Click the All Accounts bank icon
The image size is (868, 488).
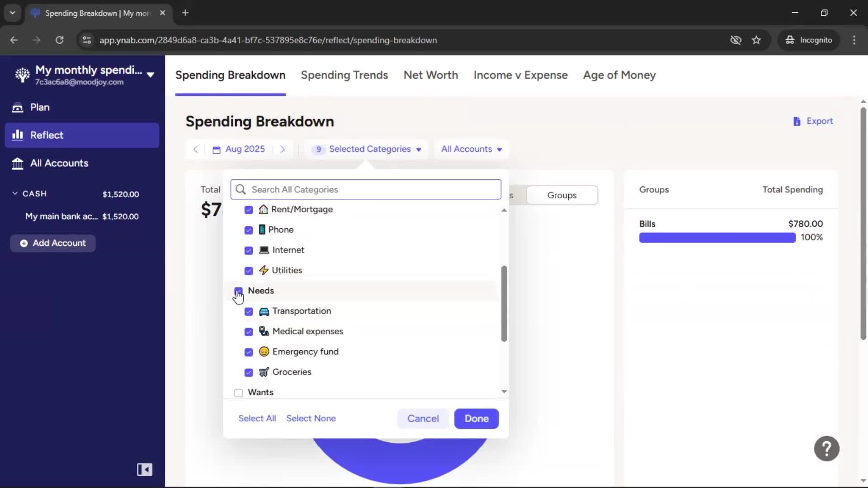point(17,163)
